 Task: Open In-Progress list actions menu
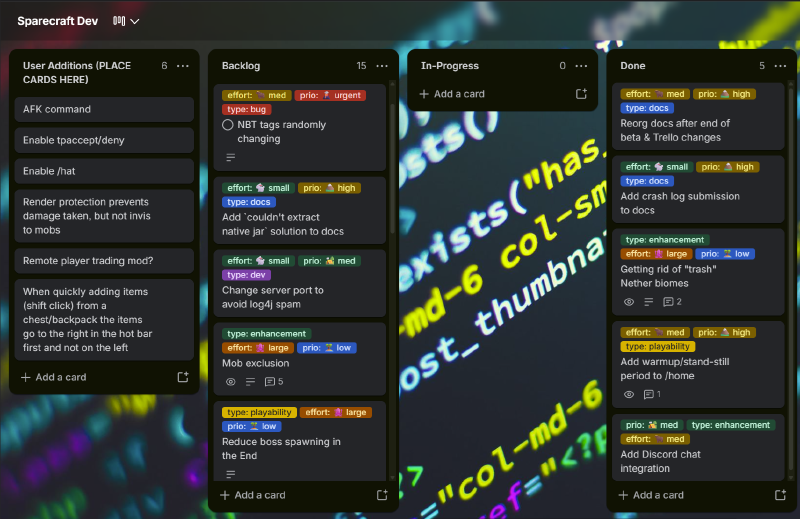tap(581, 66)
